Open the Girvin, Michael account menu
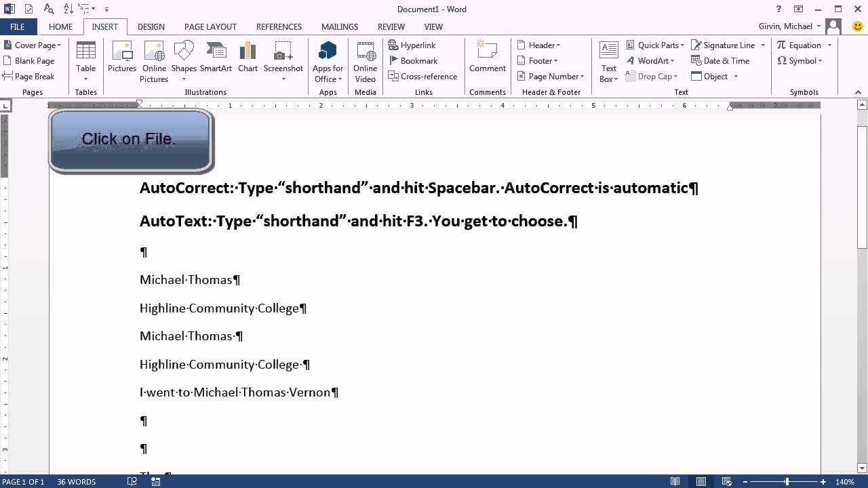This screenshot has width=868, height=488. pos(790,26)
